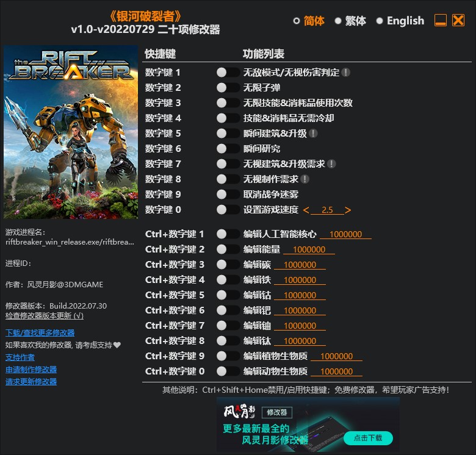Screen dimensions: 476x455
Task: Switch on 编辑铀 toggle
Action: [228, 326]
